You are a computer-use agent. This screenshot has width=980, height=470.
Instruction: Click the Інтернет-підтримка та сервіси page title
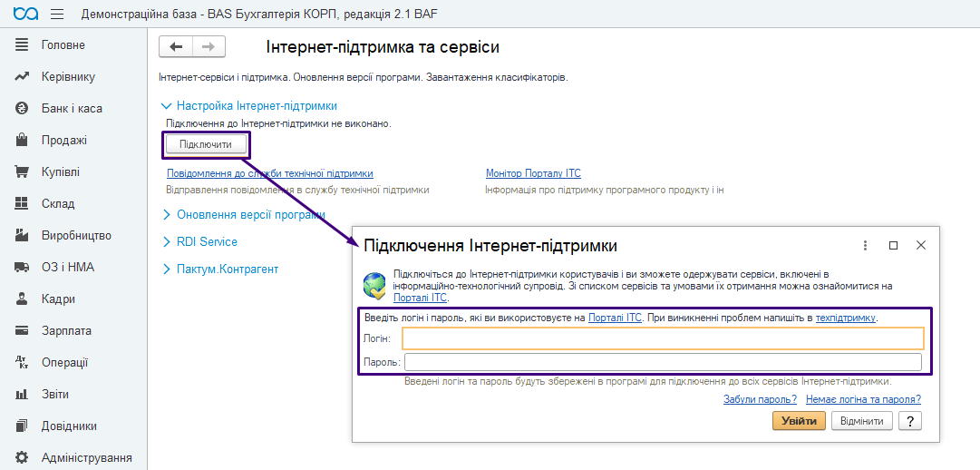[383, 47]
